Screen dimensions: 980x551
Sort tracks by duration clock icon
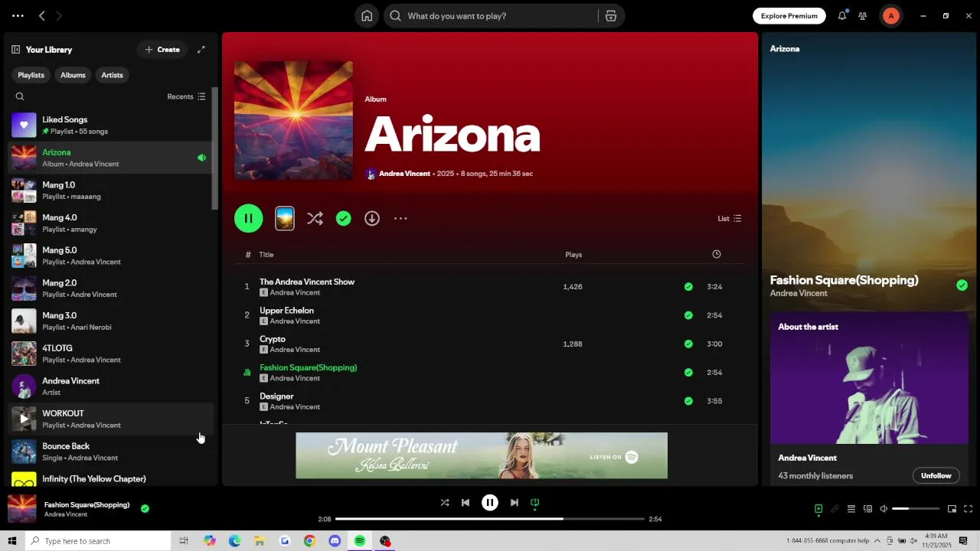coord(717,255)
